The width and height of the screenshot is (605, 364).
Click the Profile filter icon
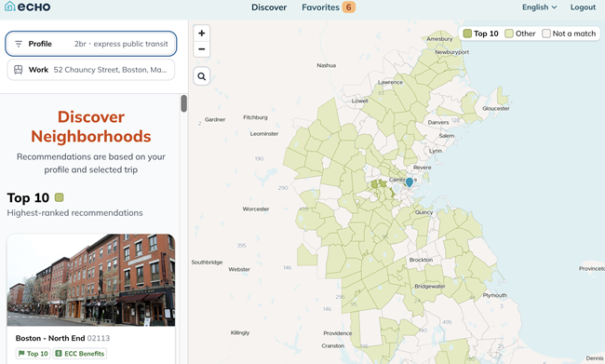(x=18, y=44)
